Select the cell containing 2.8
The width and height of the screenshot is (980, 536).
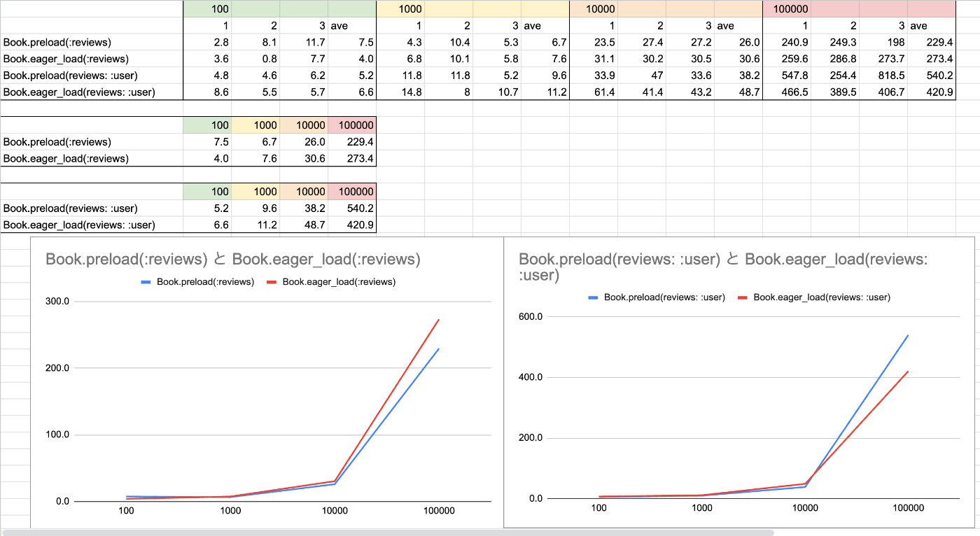tap(207, 42)
